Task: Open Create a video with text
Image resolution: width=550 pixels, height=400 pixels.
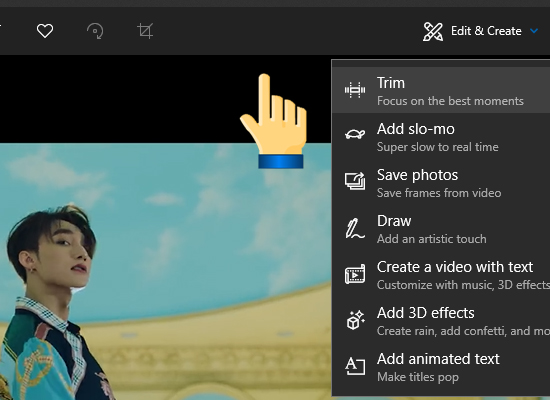Action: coord(441,274)
